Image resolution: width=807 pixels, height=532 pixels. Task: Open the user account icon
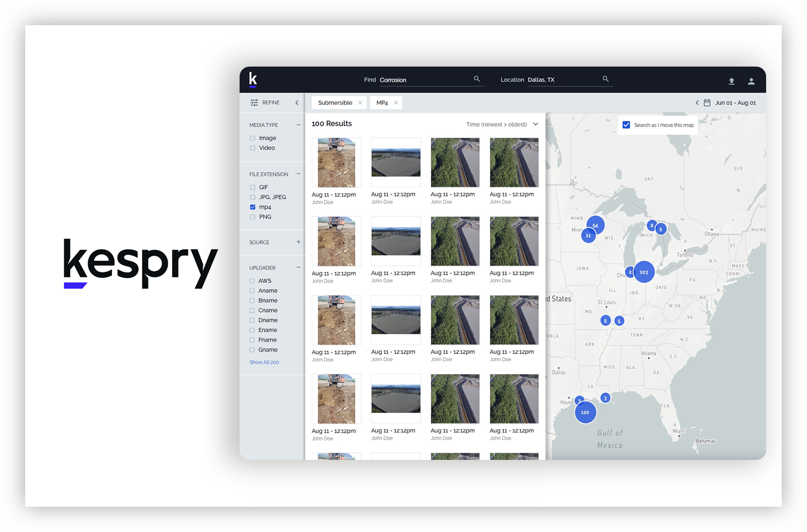coord(751,81)
